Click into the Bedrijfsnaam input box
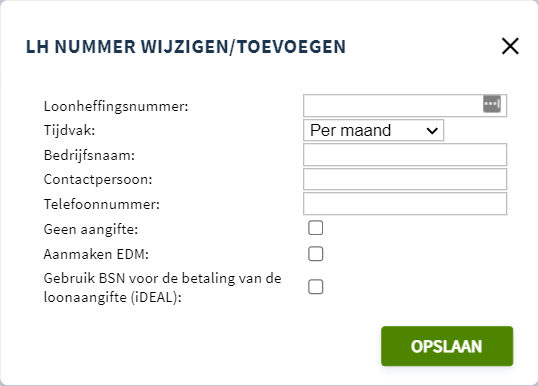This screenshot has height=386, width=538. click(x=405, y=155)
